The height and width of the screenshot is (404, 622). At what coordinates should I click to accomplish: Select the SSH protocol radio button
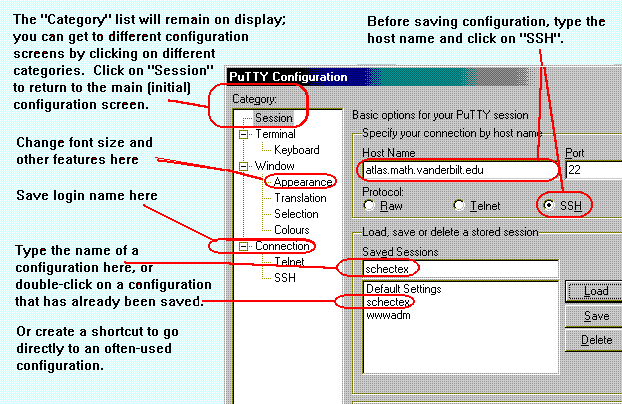tap(549, 206)
